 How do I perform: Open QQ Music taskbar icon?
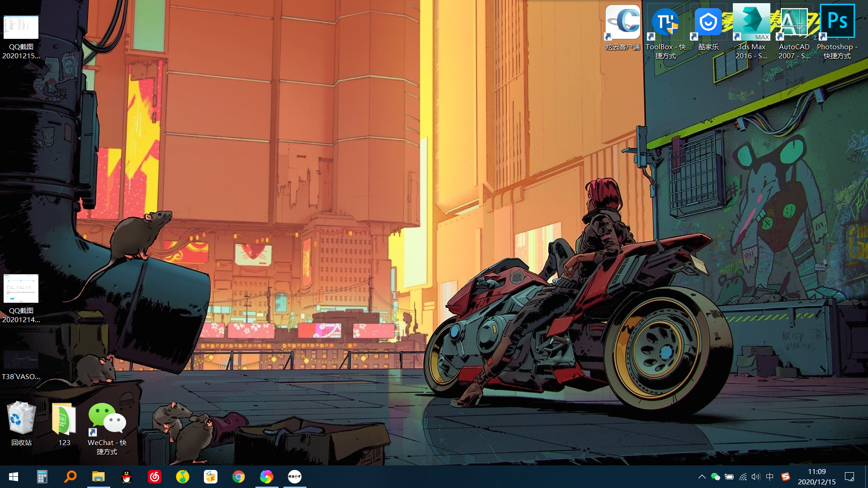click(x=183, y=477)
